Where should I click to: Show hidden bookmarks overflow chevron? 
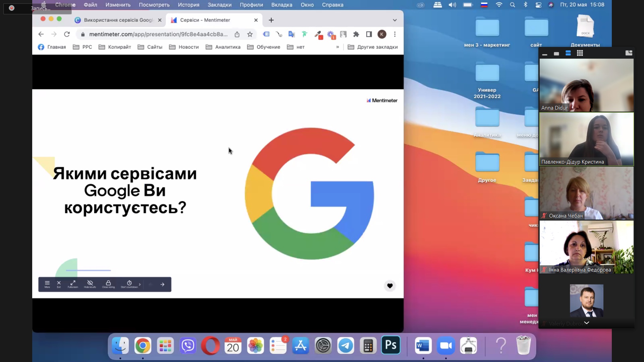[x=337, y=47]
